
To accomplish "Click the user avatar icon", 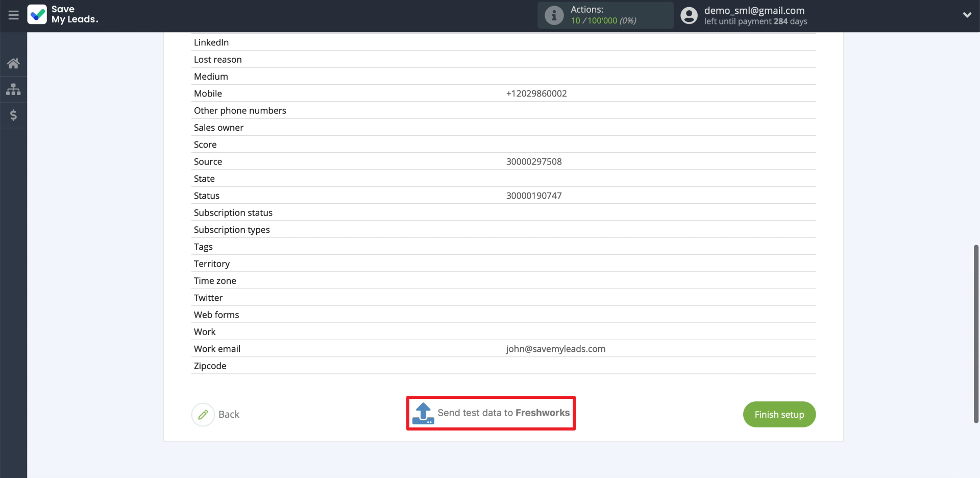I will (689, 15).
